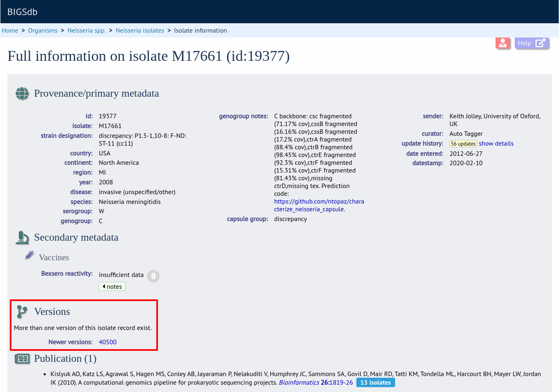Screen dimensions: 560x392
Task: Click the date entered value 2012-06-27
Action: click(x=466, y=154)
